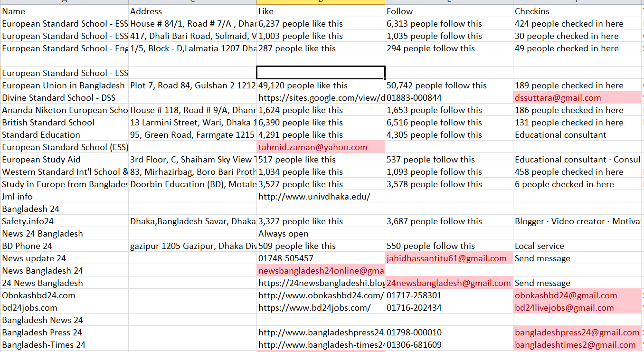Screen dimensions: 644x352
Task: Click the cell containing European Union in Bangladesh
Action: 65,85
